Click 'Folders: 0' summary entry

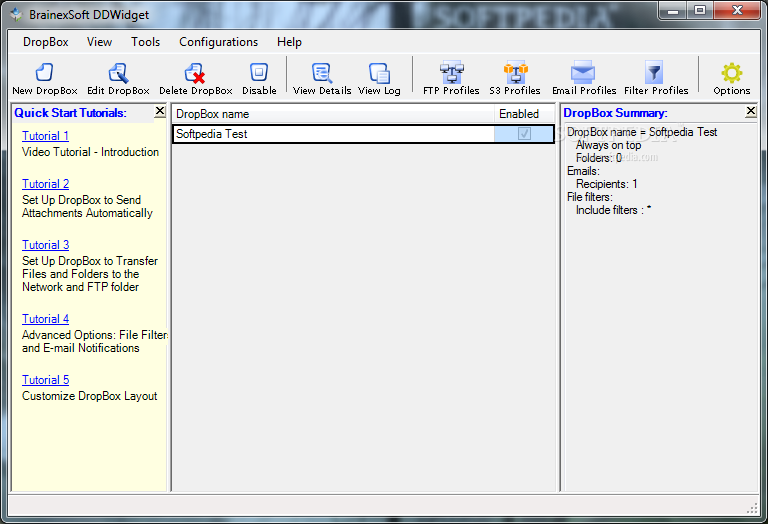pyautogui.click(x=599, y=158)
